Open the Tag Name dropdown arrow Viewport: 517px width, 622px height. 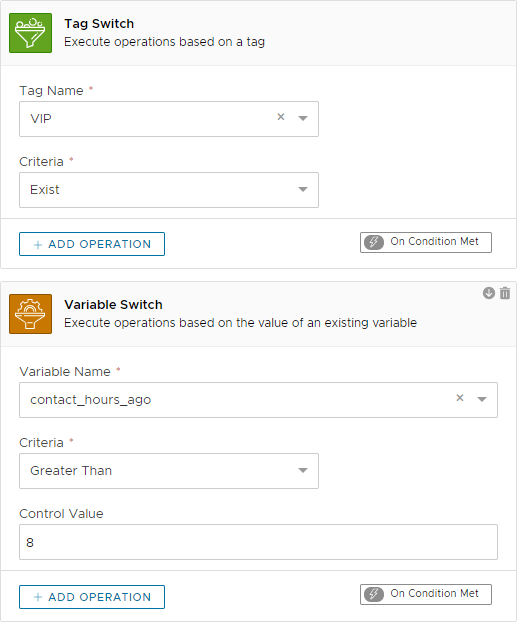(x=303, y=118)
